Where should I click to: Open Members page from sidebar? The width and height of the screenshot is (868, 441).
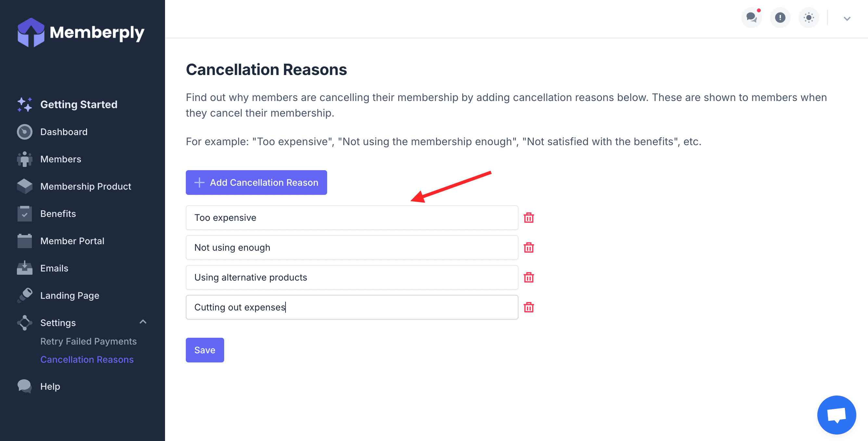(61, 159)
